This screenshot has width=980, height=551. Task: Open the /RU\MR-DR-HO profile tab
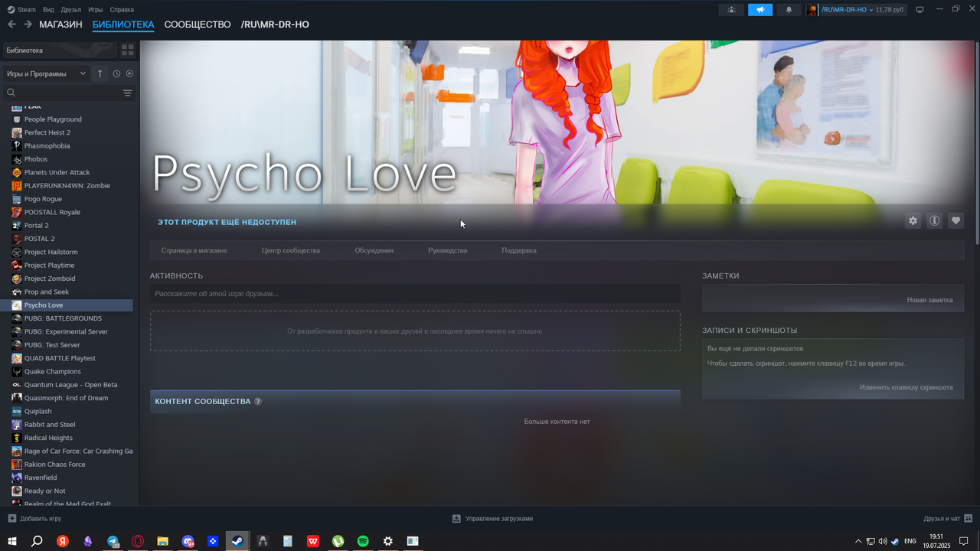[x=275, y=24]
